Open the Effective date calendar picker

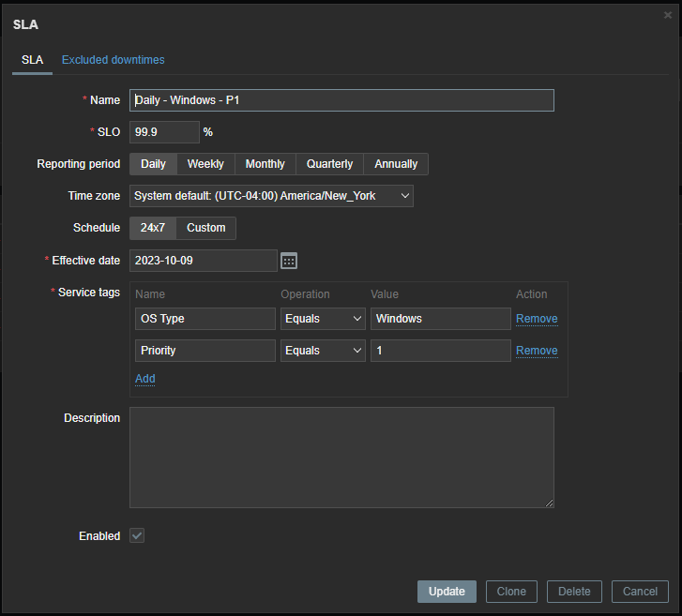pyautogui.click(x=289, y=261)
